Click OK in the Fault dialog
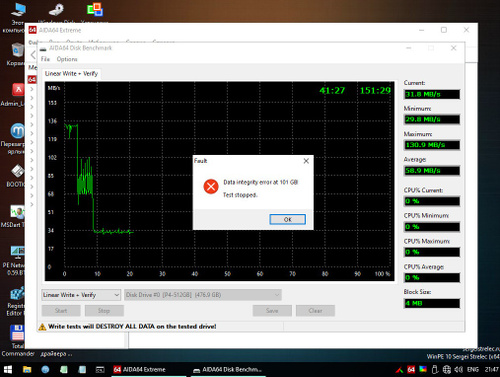Screen dimensions: 500x377 287,219
